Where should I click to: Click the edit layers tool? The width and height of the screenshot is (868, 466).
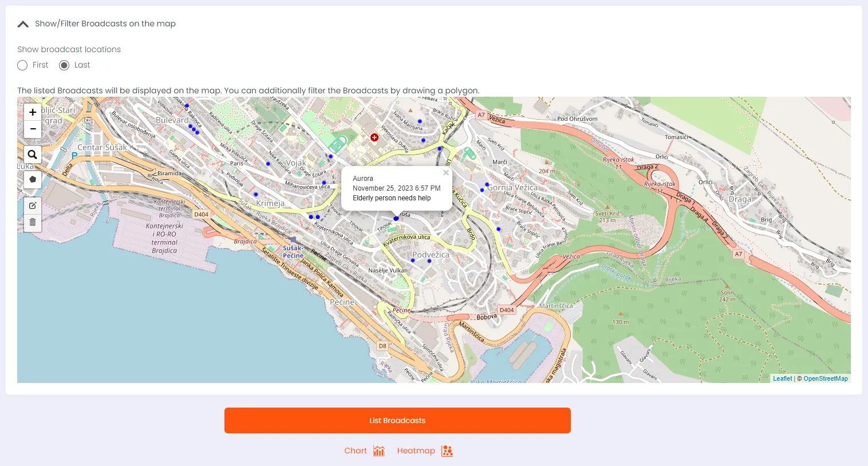(33, 206)
